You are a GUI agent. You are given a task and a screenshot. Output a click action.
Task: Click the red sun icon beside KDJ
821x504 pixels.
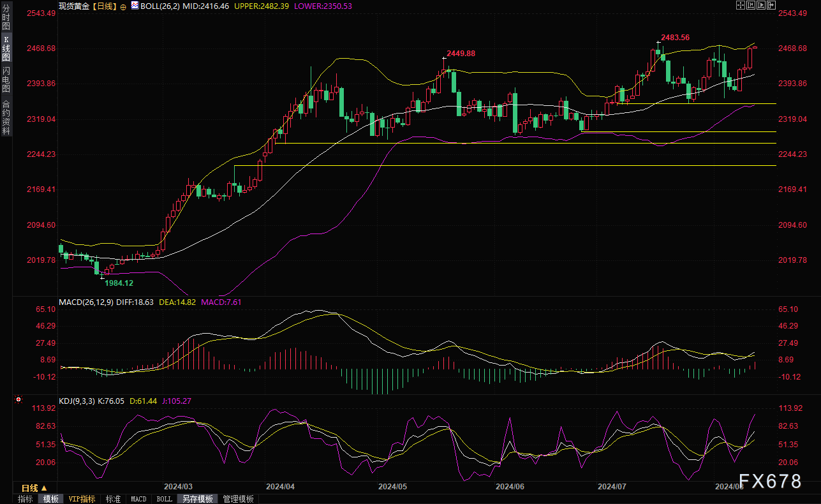coord(18,401)
